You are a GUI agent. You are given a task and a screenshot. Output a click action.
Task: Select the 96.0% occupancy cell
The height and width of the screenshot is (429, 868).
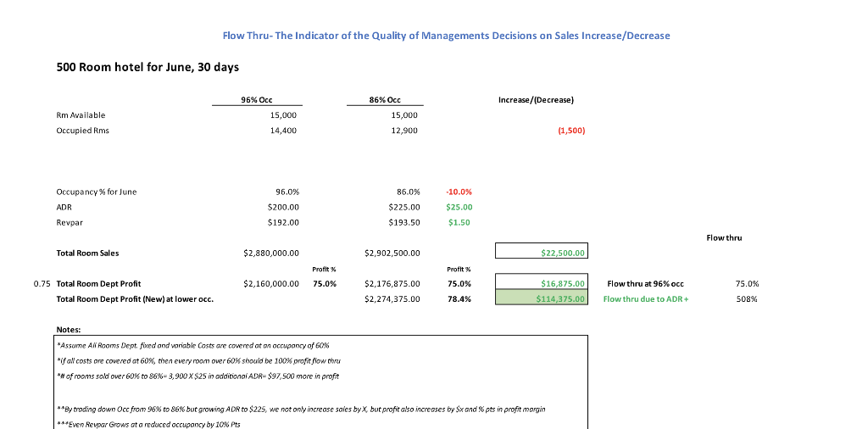287,192
